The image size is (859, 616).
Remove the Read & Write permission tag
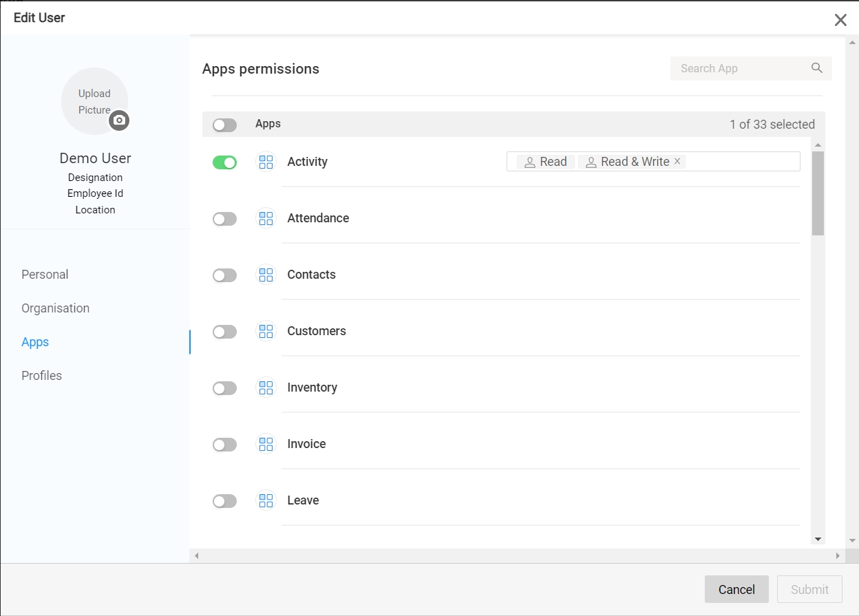point(677,162)
